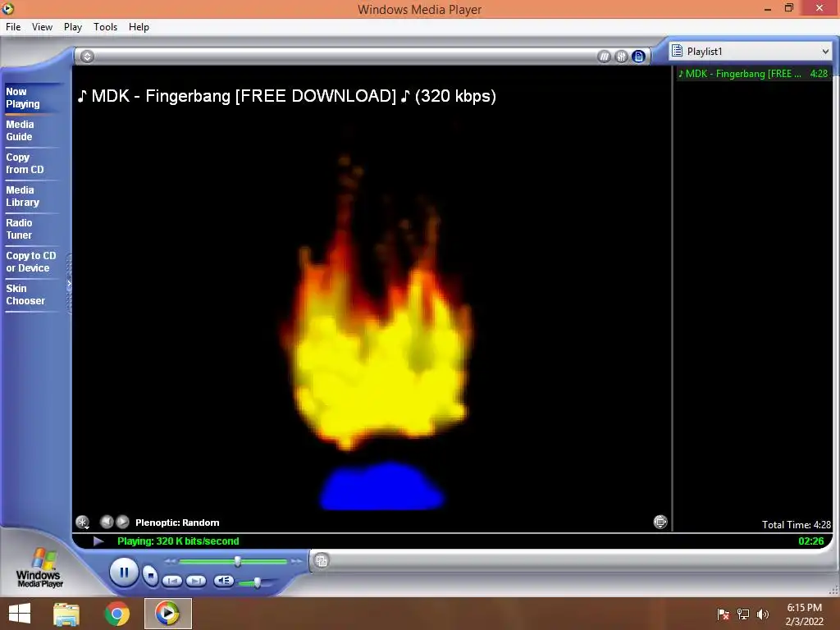Screen dimensions: 840x630
Task: Click the playlist document icon beside Playlist1
Action: point(677,51)
